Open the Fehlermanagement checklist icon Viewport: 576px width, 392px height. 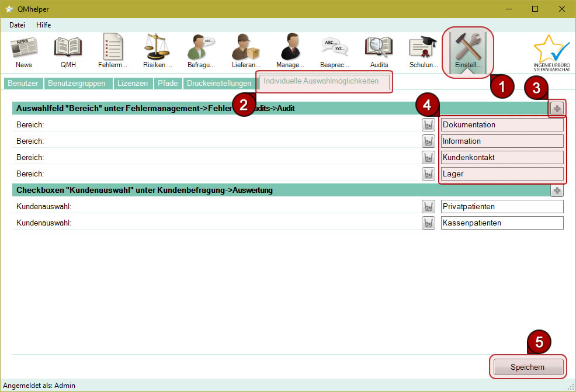tap(113, 51)
